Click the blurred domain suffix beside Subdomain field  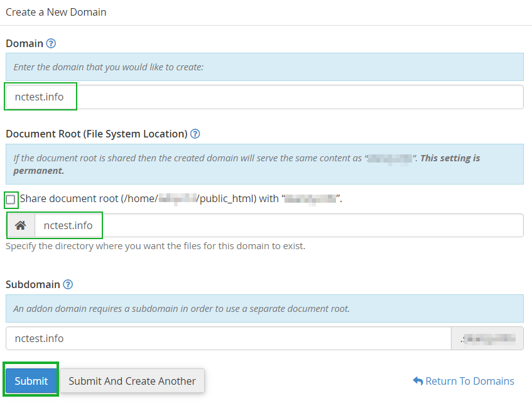coord(487,338)
